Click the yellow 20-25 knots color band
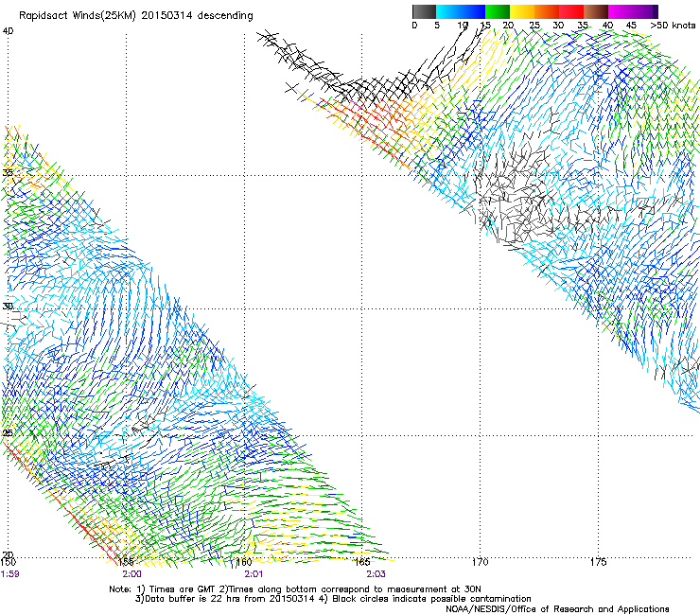Viewport: 700px width, 615px height. point(522,11)
